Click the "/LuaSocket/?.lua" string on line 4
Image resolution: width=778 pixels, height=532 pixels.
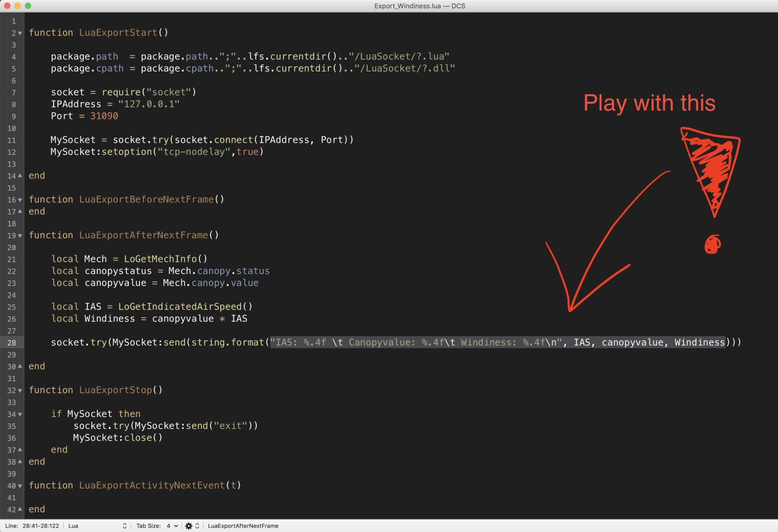399,56
